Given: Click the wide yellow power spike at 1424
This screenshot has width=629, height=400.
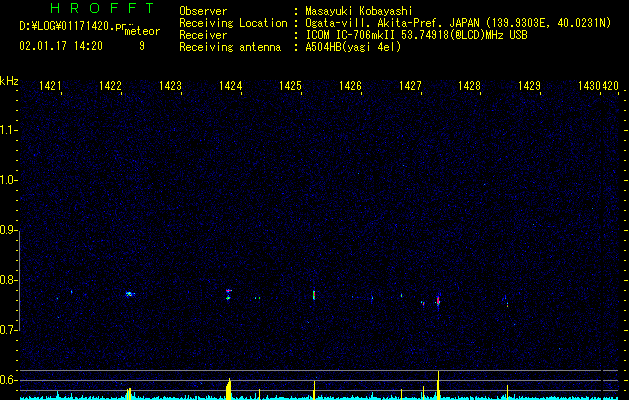Looking at the screenshot, I should (x=229, y=388).
